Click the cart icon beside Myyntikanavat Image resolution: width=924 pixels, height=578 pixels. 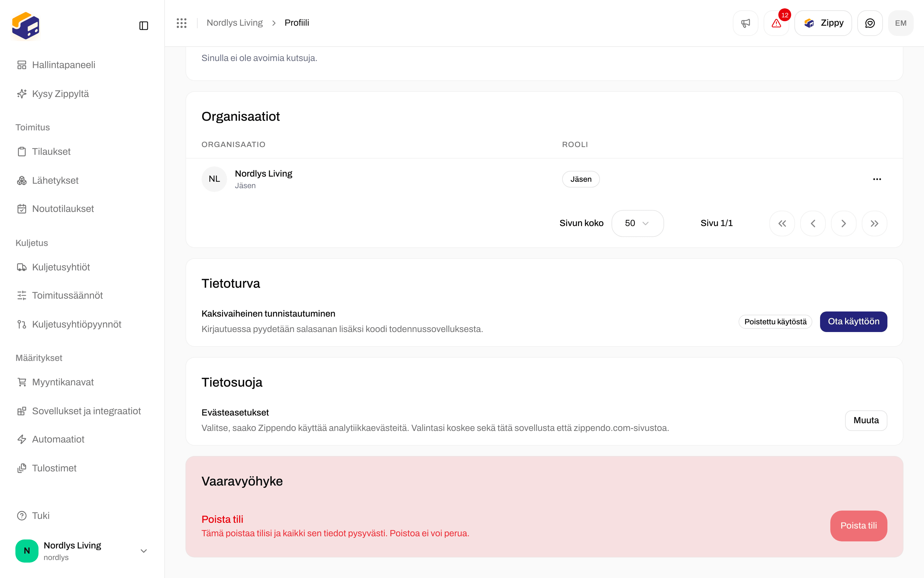tap(22, 382)
